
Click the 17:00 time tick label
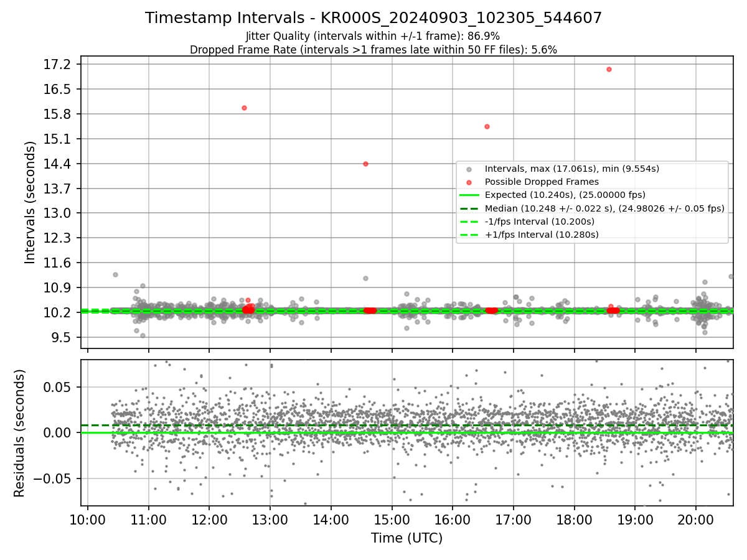(513, 520)
